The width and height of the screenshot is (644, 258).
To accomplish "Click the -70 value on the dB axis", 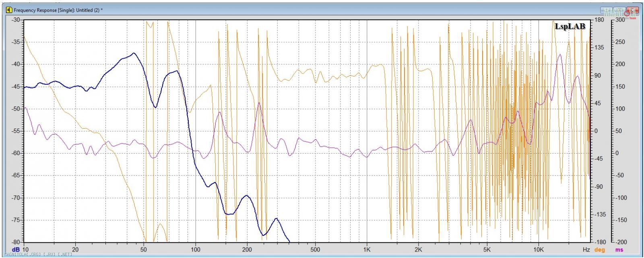I will pos(15,198).
